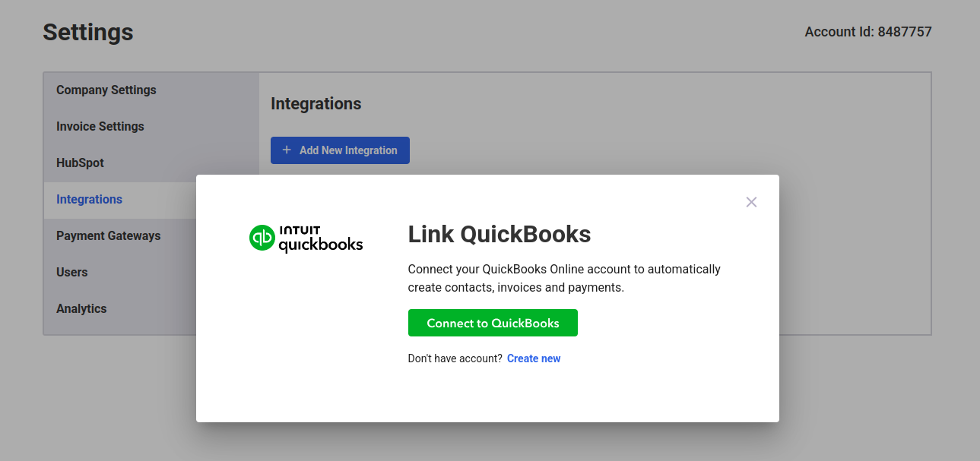Select Integrations in settings sidebar
Image resolution: width=980 pixels, height=461 pixels.
coord(151,199)
